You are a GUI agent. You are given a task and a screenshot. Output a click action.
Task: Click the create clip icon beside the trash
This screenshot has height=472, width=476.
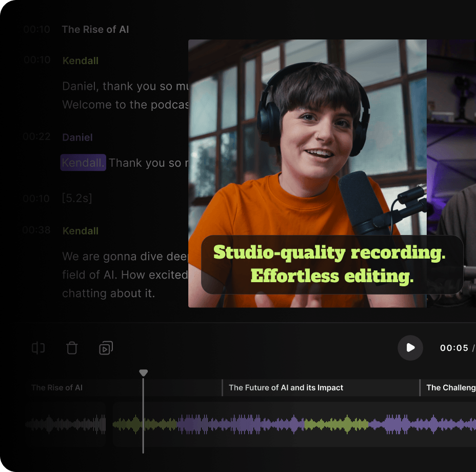pos(106,348)
